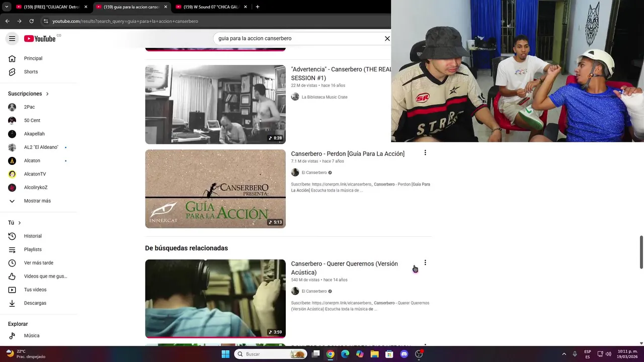Click the search field with 'guia para la accion canserbero'

click(x=299, y=38)
